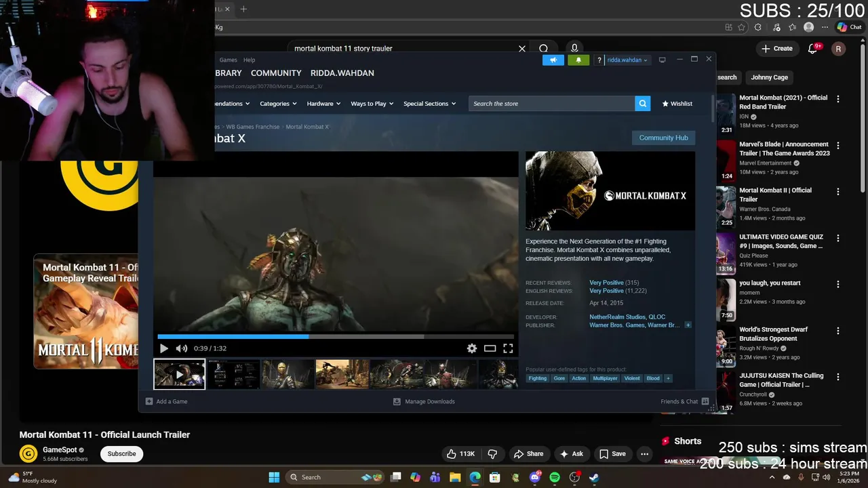Toggle Steam trailer fullscreen
The width and height of the screenshot is (868, 488).
coord(508,348)
